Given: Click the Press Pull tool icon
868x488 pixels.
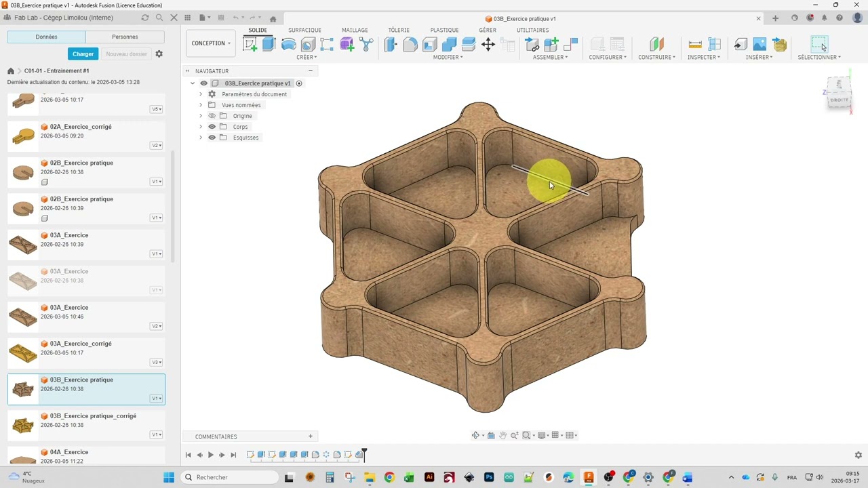Looking at the screenshot, I should [x=391, y=45].
